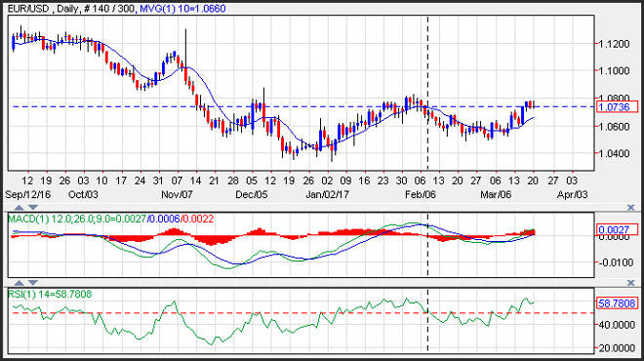644x361 pixels.
Task: Click the down arrow above the RSI panel
Action: (33, 283)
